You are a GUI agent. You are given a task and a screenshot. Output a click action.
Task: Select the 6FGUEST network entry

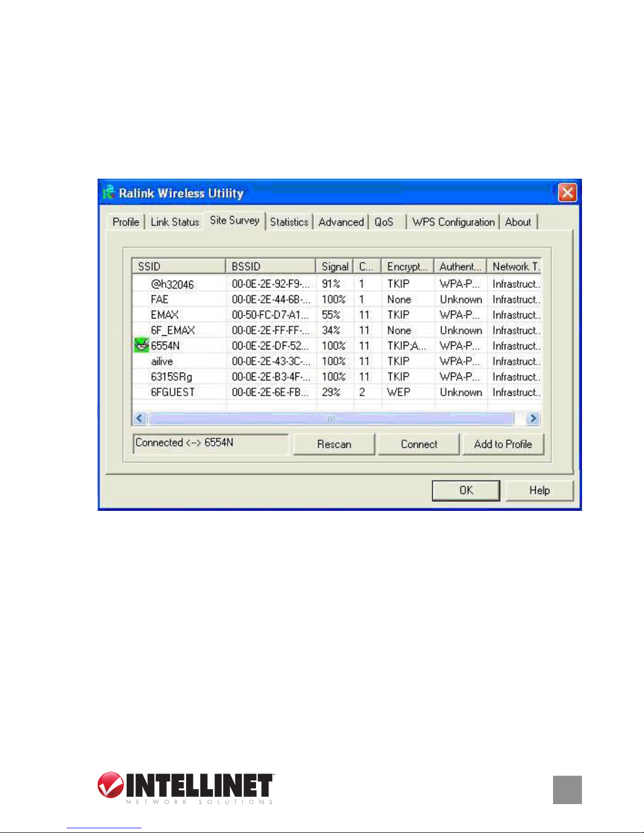[x=336, y=392]
